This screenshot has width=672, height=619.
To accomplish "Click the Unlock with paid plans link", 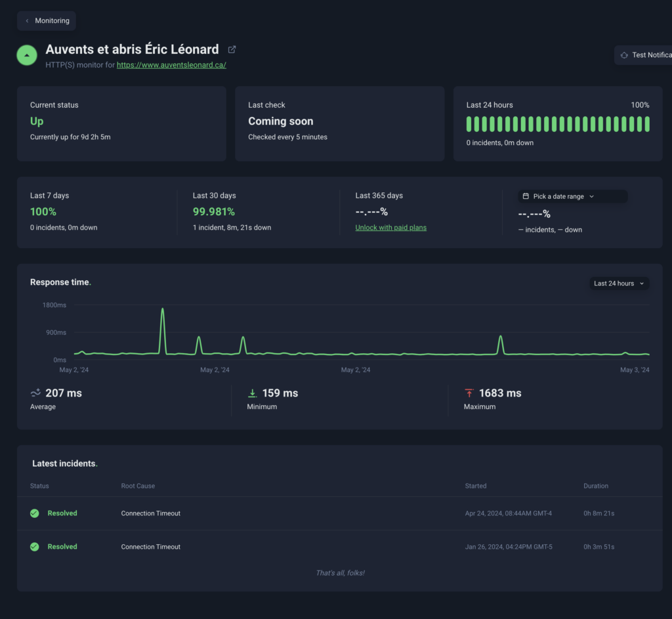I will 390,228.
